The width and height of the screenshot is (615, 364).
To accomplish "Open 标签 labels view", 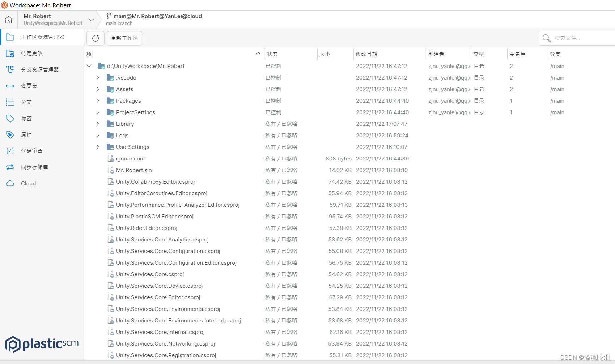I will (x=42, y=118).
